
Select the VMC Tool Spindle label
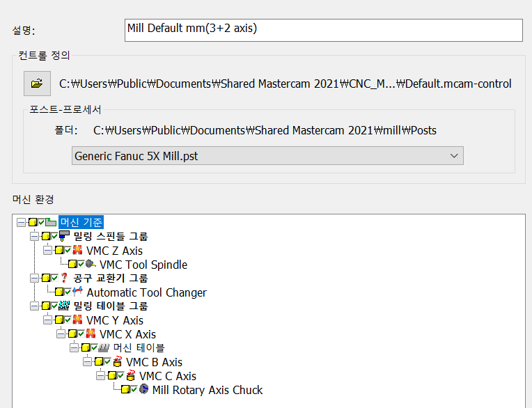click(143, 265)
